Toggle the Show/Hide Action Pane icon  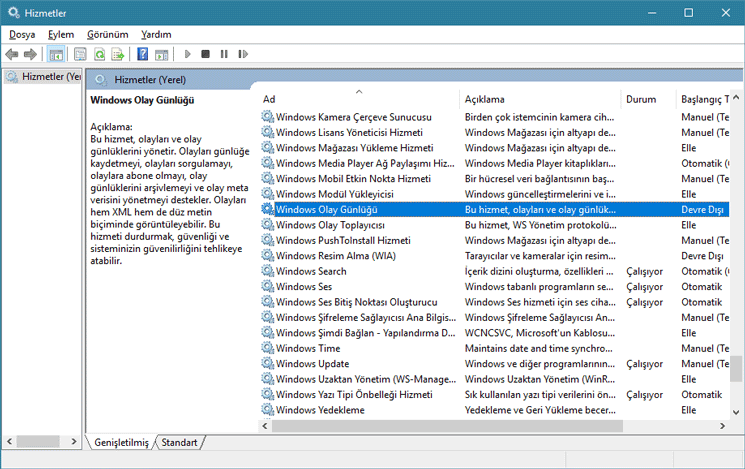pos(162,54)
